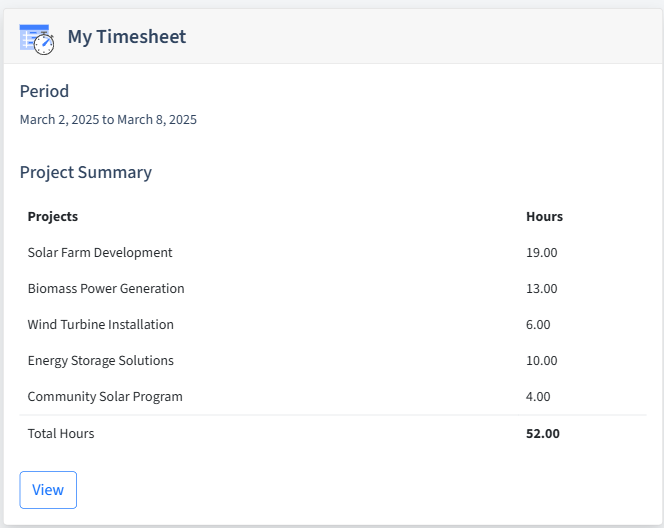Click the Project Summary heading
Viewport: 664px width, 528px height.
pyautogui.click(x=86, y=172)
